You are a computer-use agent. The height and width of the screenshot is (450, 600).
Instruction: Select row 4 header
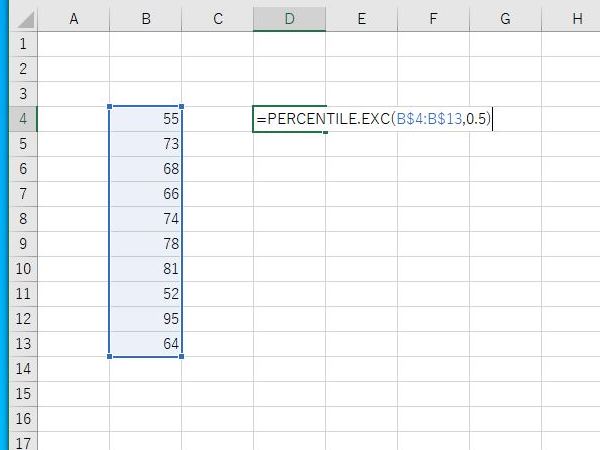click(23, 119)
